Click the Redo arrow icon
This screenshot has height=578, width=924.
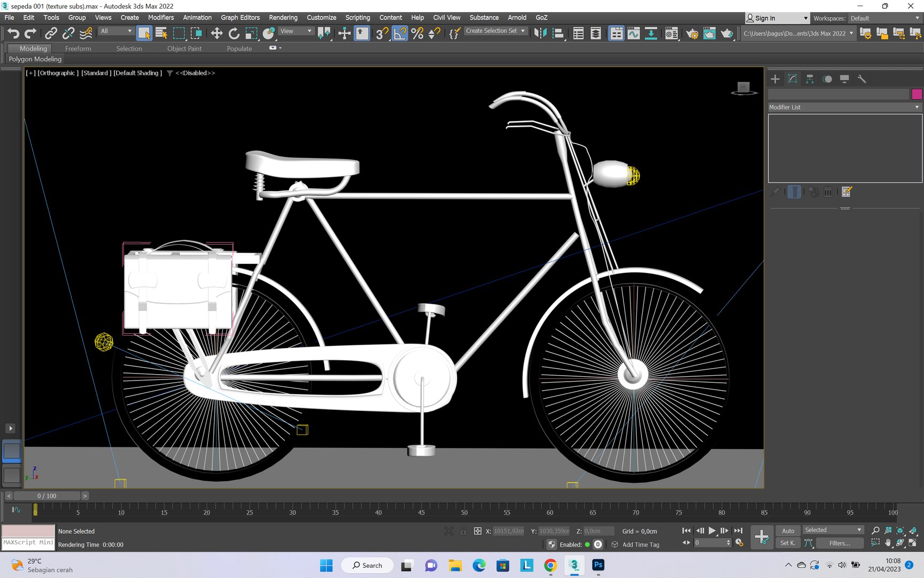30,33
